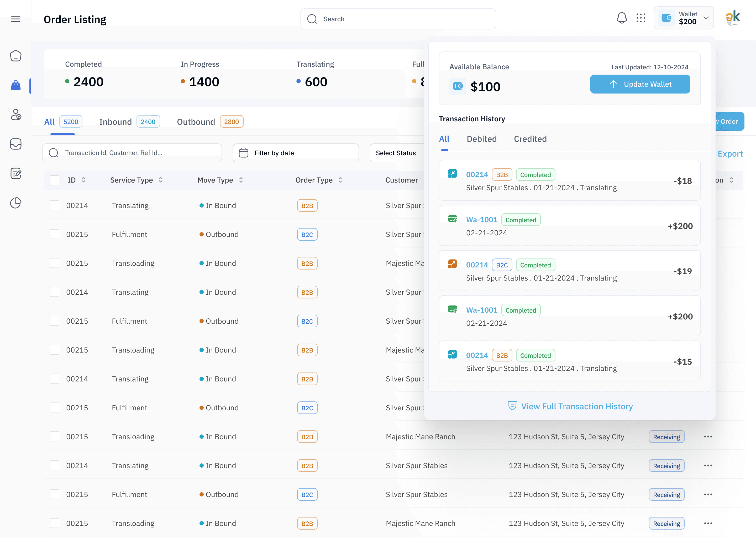Viewport: 756px width, 538px height.
Task: Click the -$18 transaction type icon
Action: coord(453,173)
